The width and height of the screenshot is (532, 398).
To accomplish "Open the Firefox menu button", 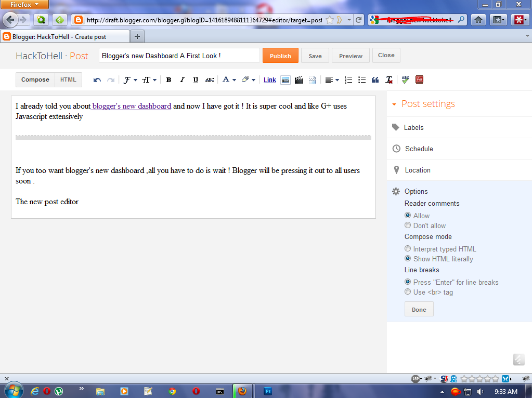I will click(24, 4).
